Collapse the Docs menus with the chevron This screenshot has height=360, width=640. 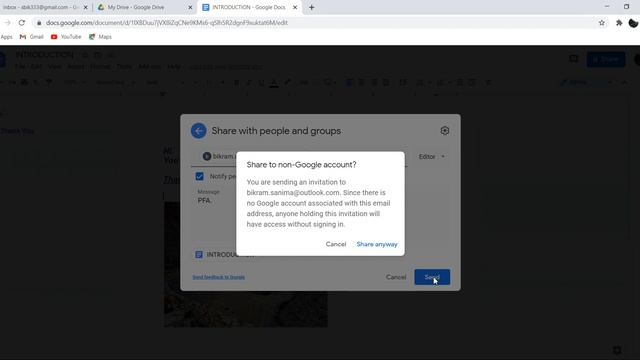click(624, 83)
